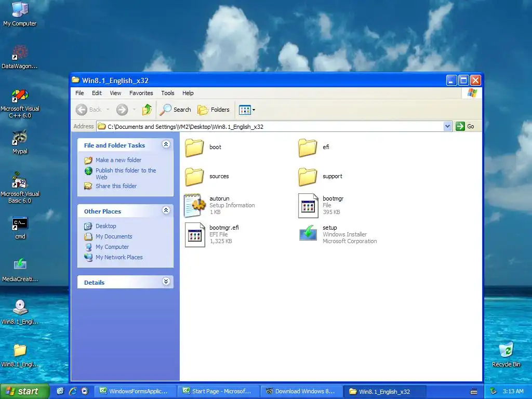
Task: Expand the address bar dropdown
Action: tap(447, 127)
